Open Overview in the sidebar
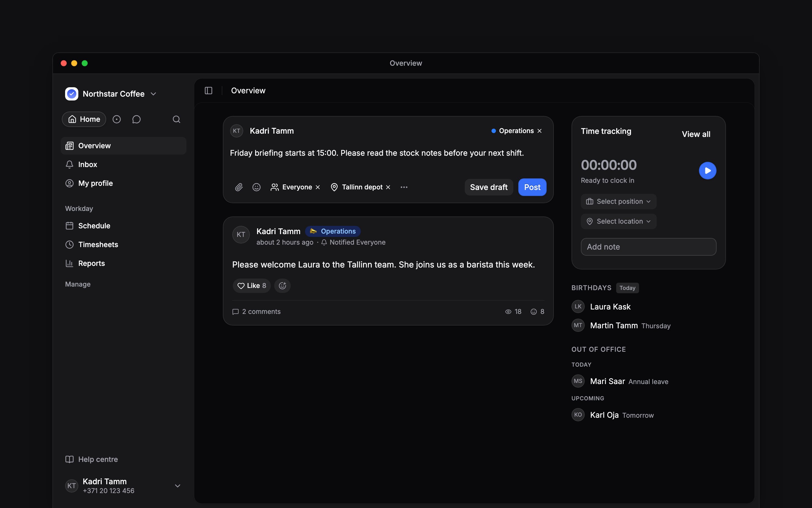This screenshot has width=812, height=508. point(124,146)
